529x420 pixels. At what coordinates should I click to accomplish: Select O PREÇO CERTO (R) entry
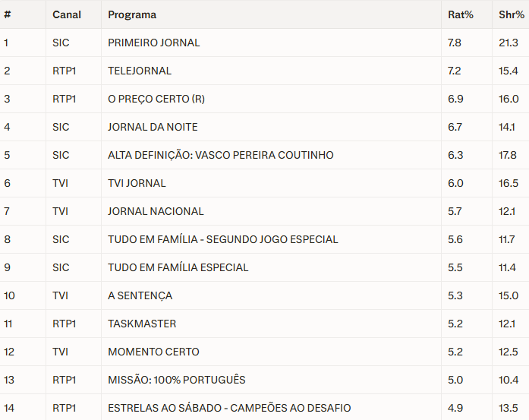156,99
